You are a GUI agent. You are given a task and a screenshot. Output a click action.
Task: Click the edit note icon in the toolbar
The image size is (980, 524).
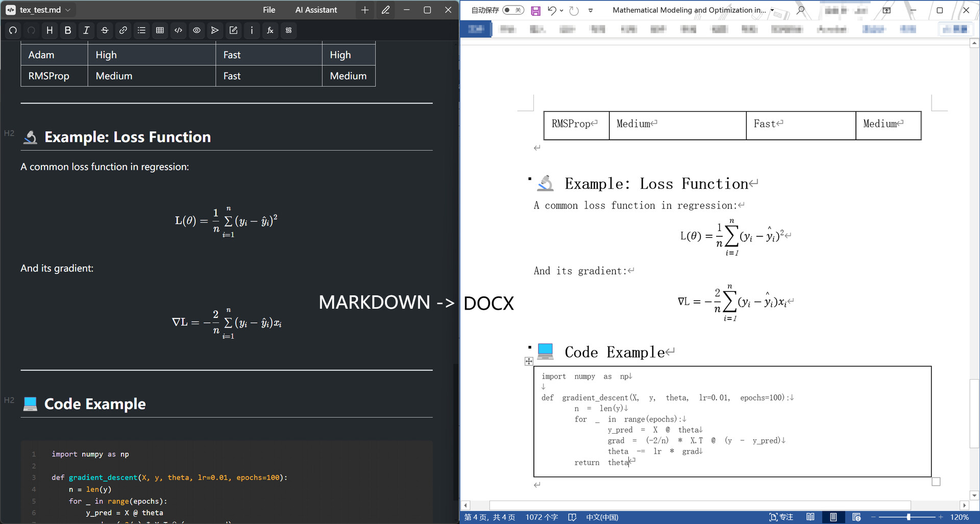tap(233, 31)
